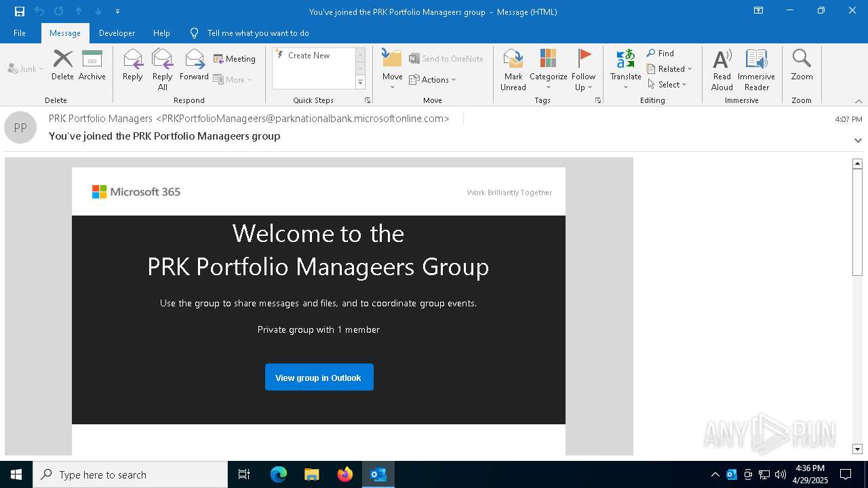Screen dimensions: 868x488
Task: Click the Zoom magnifier button
Action: [x=802, y=65]
